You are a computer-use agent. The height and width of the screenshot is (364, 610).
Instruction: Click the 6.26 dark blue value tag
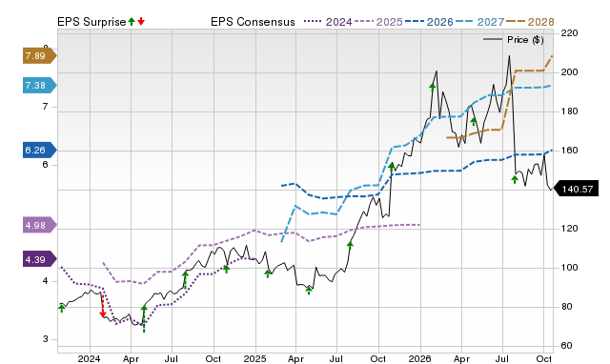click(x=39, y=151)
